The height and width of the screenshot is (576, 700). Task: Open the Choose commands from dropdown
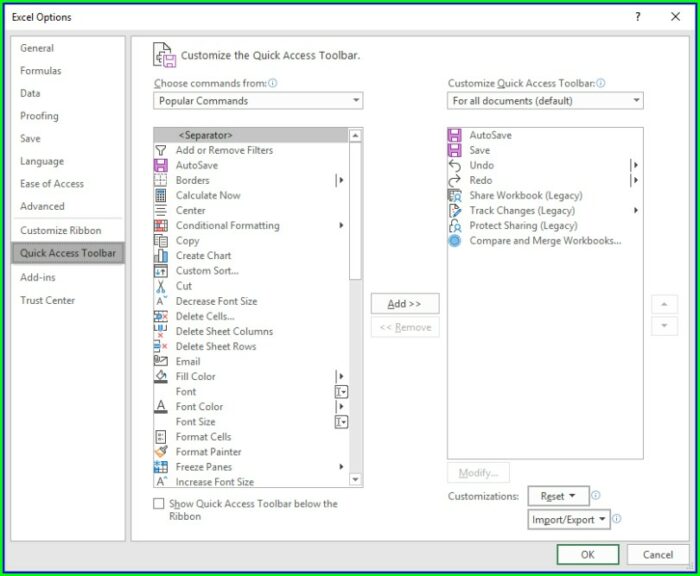[x=258, y=100]
